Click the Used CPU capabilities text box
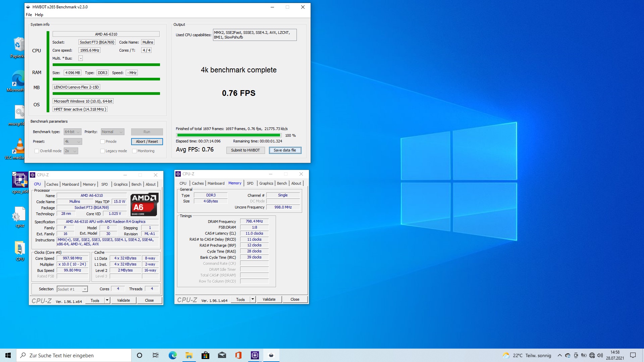Screen dimensions: 644x362 click(x=255, y=35)
